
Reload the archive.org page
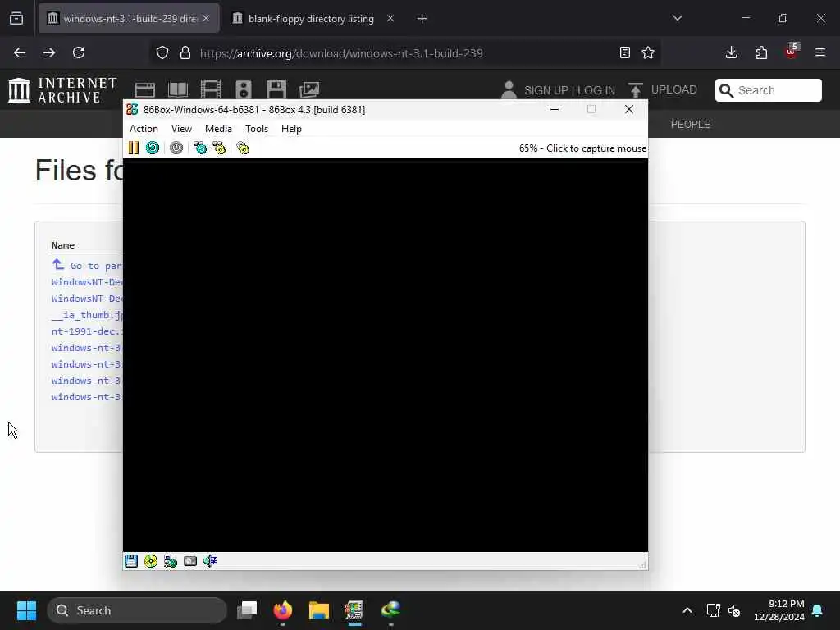pos(79,52)
